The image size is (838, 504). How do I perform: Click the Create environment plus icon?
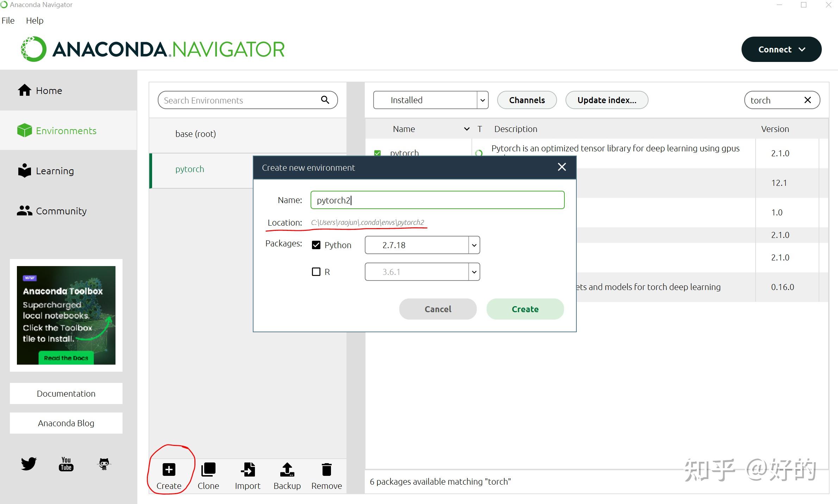(x=169, y=470)
